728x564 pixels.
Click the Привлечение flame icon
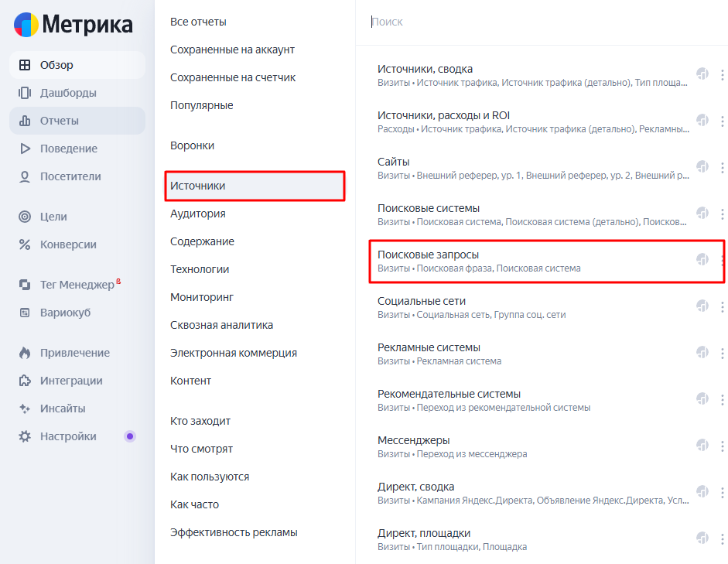click(25, 353)
